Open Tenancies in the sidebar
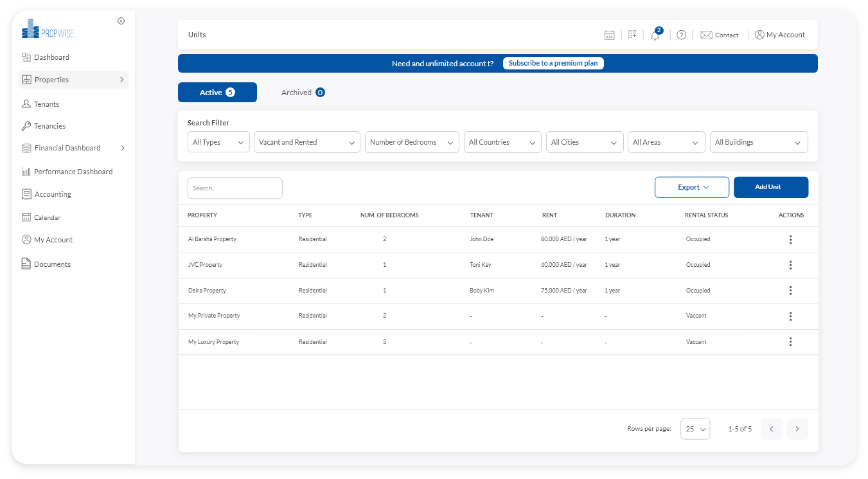 point(49,126)
